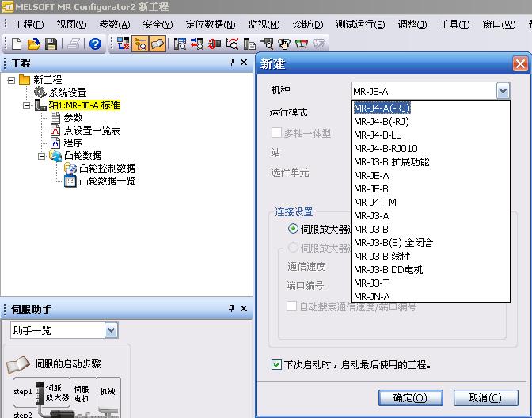Close the 伺服助手 panel
The width and height of the screenshot is (532, 418).
[244, 309]
